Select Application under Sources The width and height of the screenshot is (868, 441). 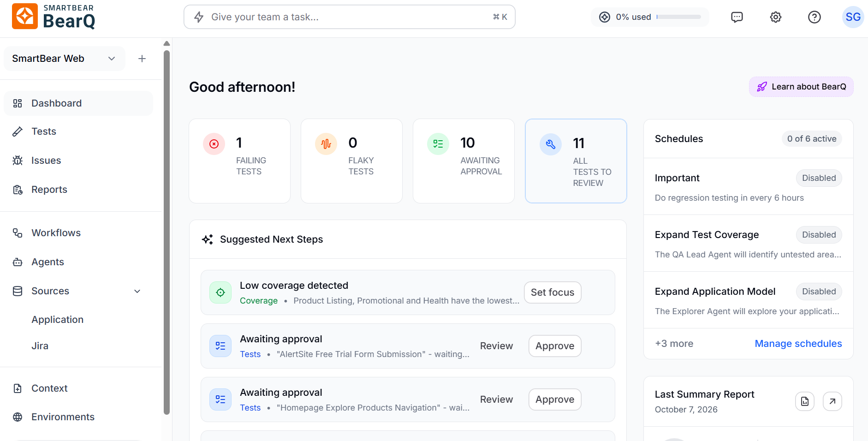click(58, 320)
